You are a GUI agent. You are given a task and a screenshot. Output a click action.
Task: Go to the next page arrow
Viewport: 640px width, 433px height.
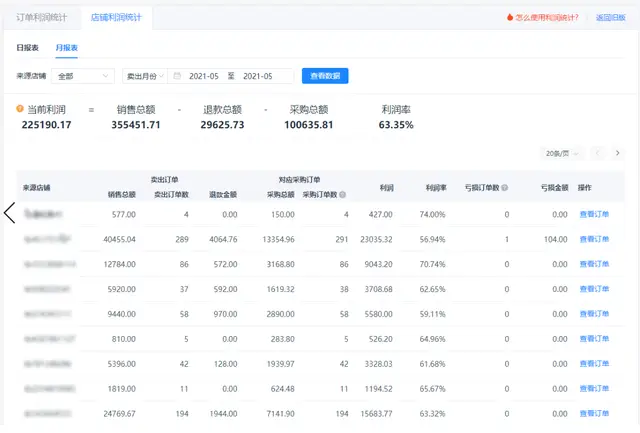click(618, 153)
